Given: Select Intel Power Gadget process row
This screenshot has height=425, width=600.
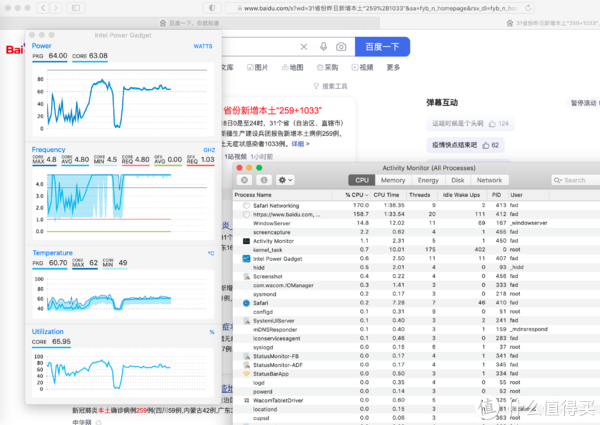Looking at the screenshot, I should [416, 259].
